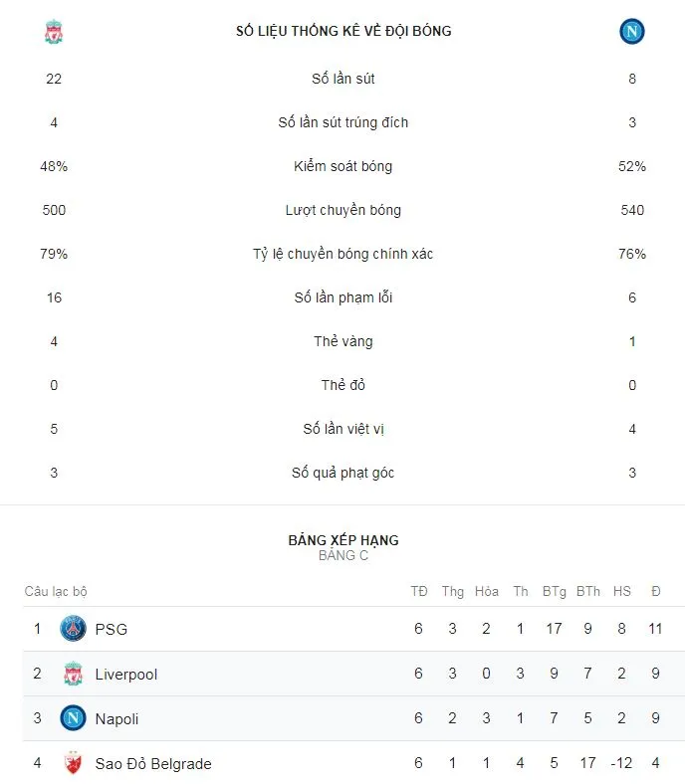
Task: Click the 'Thg' wins column header
Action: pyautogui.click(x=453, y=591)
